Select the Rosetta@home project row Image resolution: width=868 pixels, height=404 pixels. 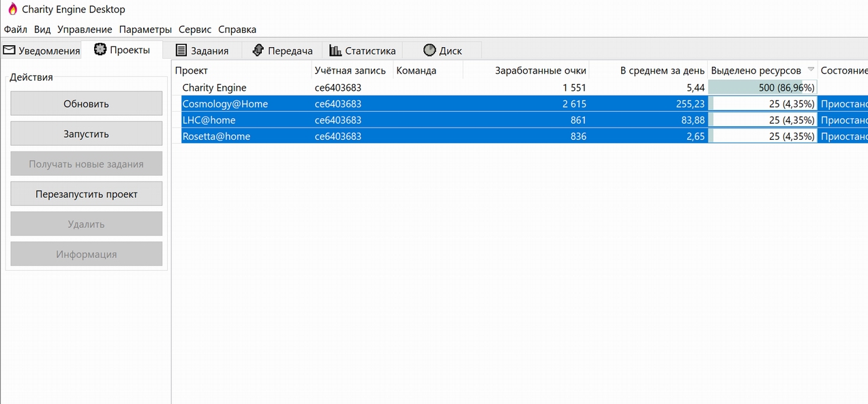pyautogui.click(x=520, y=136)
